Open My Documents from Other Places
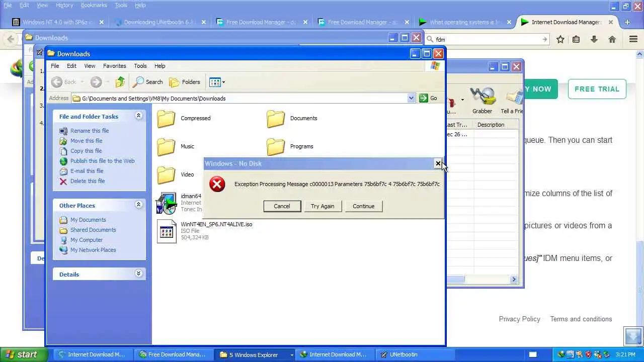 88,220
